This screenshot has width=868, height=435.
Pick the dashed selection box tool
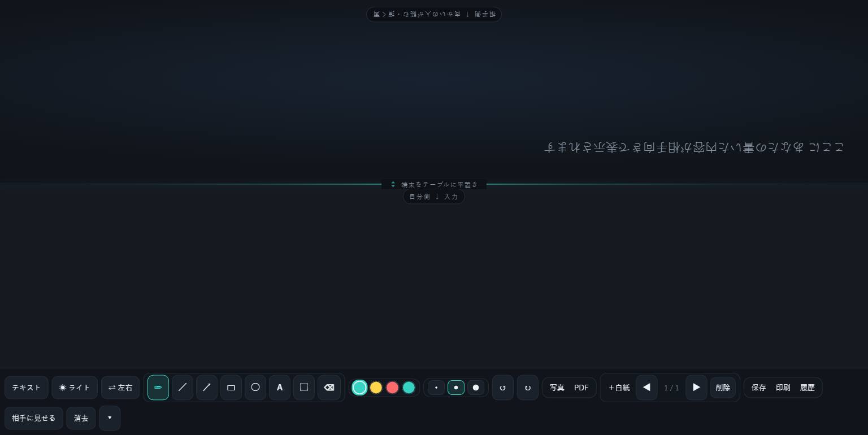point(304,388)
